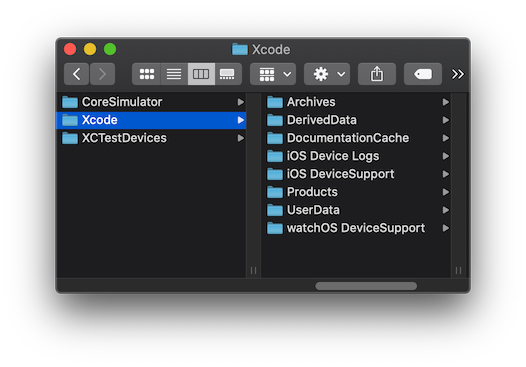526x367 pixels.
Task: Open the group-by arrangement dropdown
Action: (x=273, y=74)
